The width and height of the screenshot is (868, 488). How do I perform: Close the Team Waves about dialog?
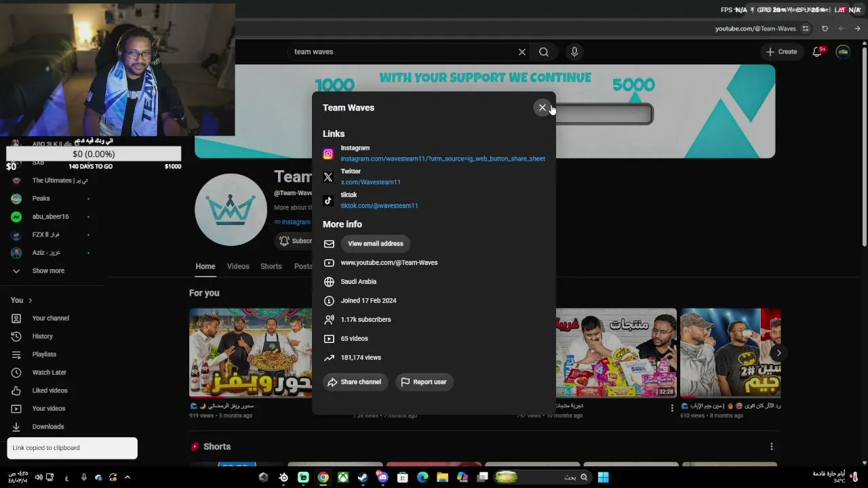tap(542, 108)
